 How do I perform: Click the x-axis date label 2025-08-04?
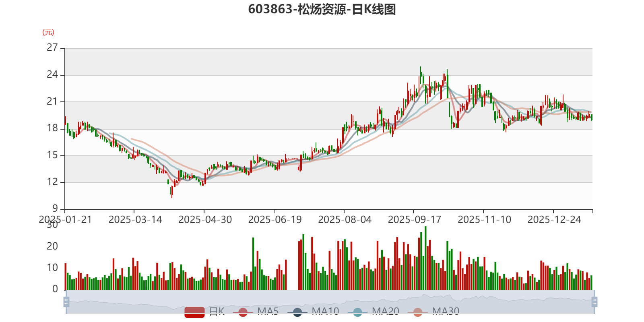[345, 220]
